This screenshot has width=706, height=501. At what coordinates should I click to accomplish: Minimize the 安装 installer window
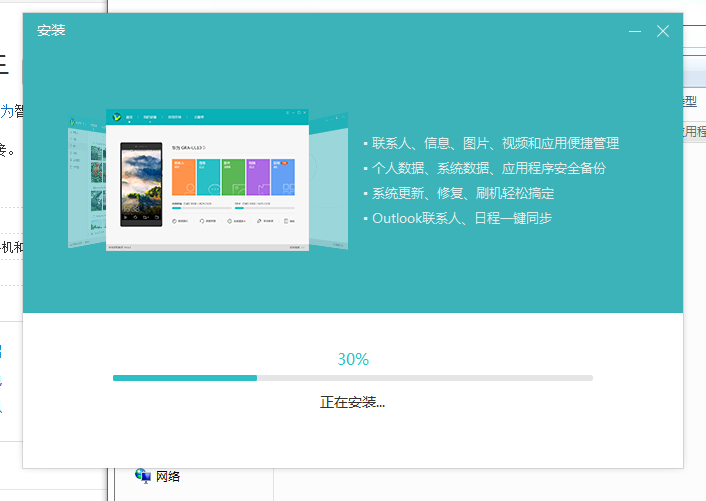coord(635,31)
